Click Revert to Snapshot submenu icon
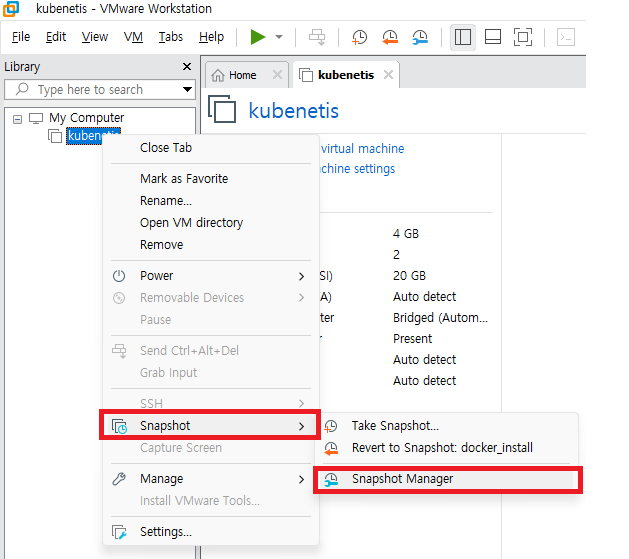This screenshot has height=559, width=629. pyautogui.click(x=331, y=448)
